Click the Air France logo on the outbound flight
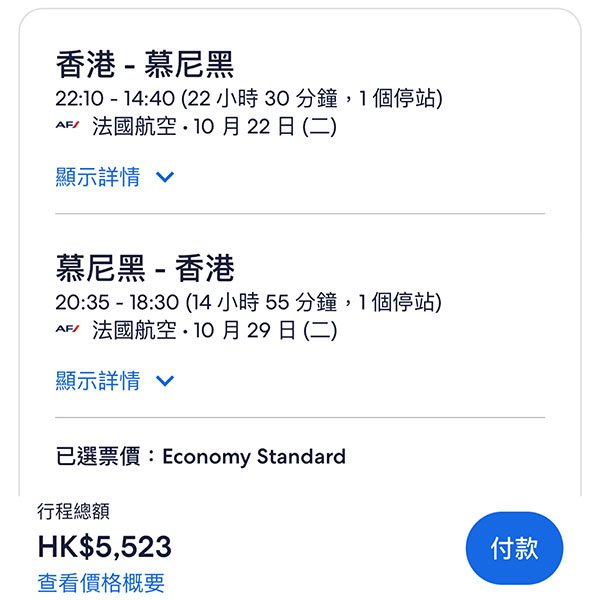Viewport: 600px width, 600px height. point(67,126)
